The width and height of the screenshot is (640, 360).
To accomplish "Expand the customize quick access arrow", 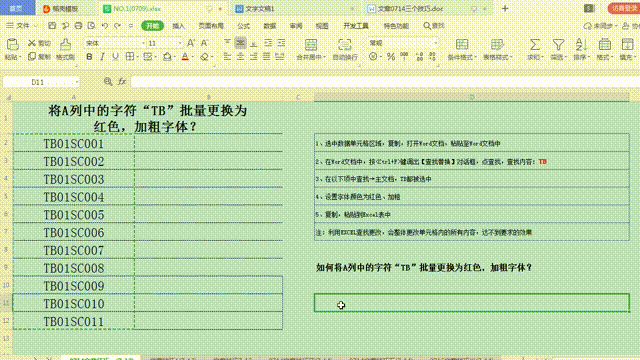I will click(131, 26).
